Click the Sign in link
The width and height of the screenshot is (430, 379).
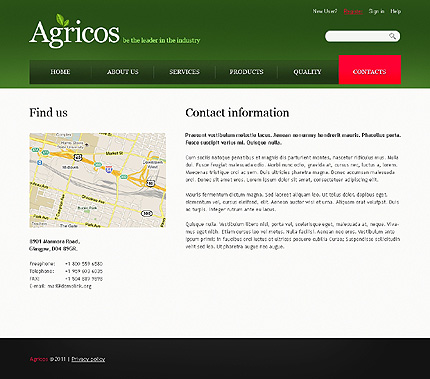pos(376,11)
